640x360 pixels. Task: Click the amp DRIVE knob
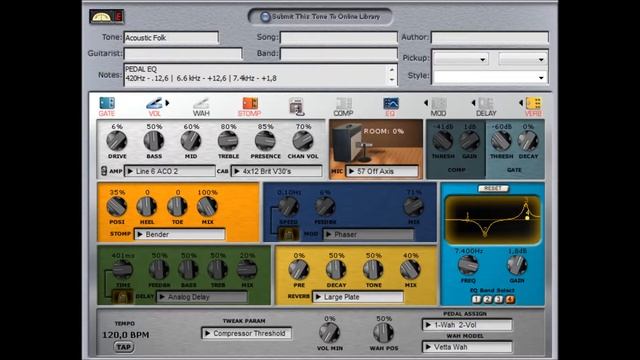pyautogui.click(x=117, y=140)
